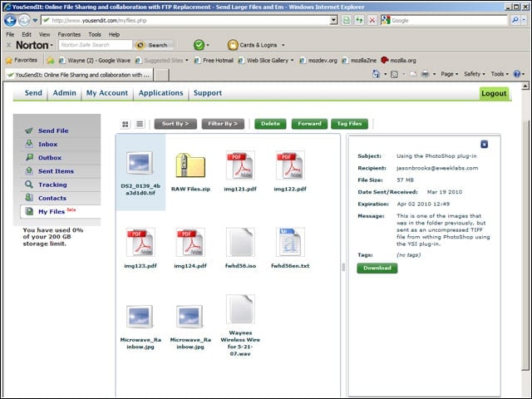Switch to list view icon
The height and width of the screenshot is (399, 532).
(140, 124)
